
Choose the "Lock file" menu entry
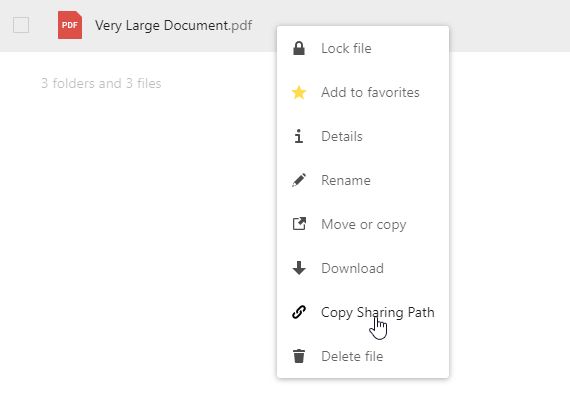[x=346, y=48]
